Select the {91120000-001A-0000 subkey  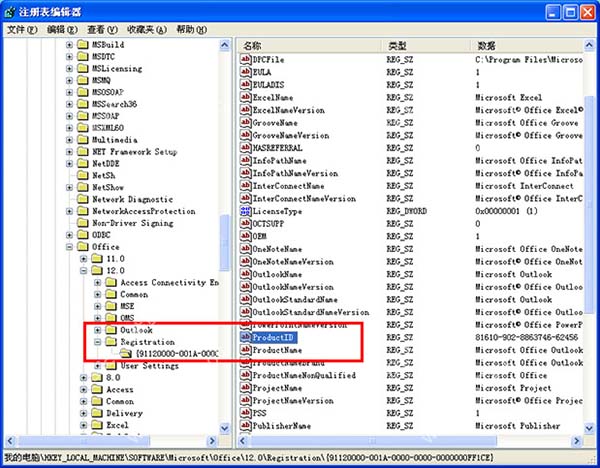coord(176,353)
